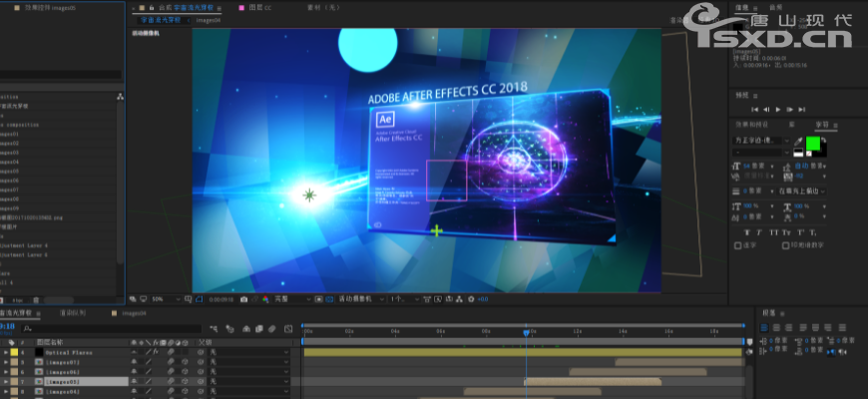Toggle shy switch on Optical Flares layer

coord(134,352)
